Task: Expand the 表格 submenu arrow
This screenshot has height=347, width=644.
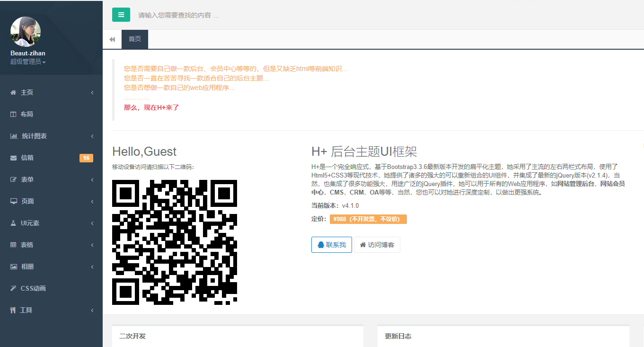Action: tap(92, 245)
